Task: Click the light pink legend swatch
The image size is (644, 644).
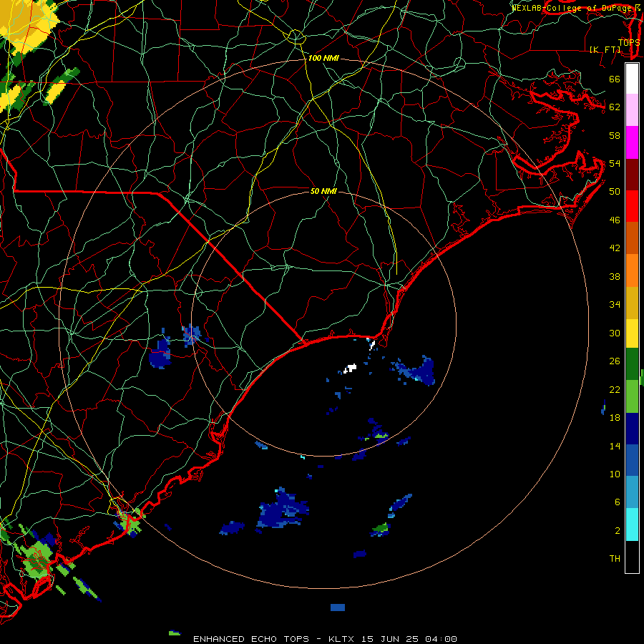Action: coord(632,110)
